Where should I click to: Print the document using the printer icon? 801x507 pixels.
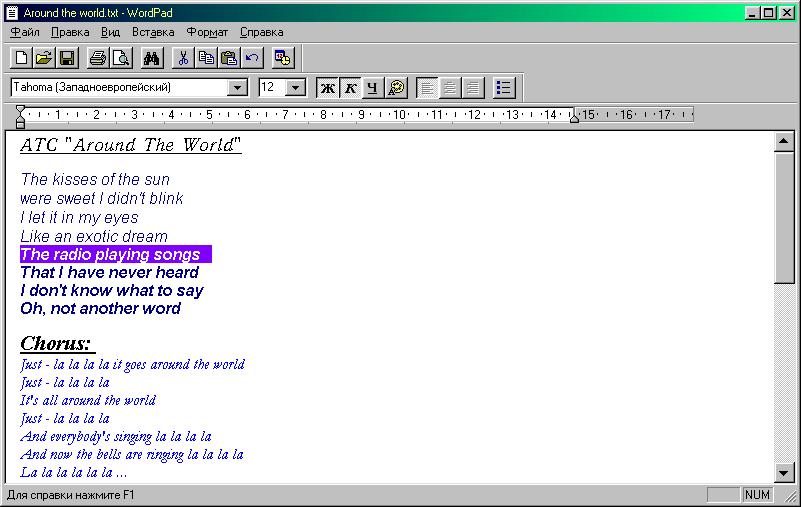(98, 58)
